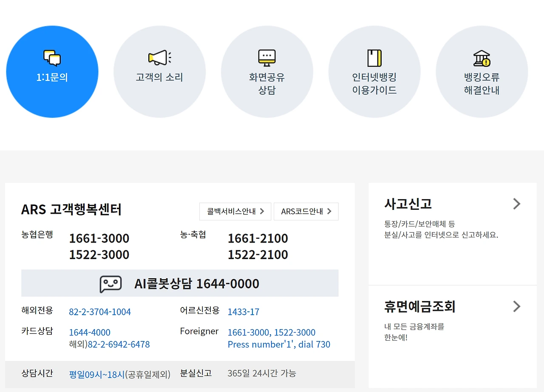Click the chevron in ARS코드안내 button
Screen dimensions: 544x392
pos(329,212)
